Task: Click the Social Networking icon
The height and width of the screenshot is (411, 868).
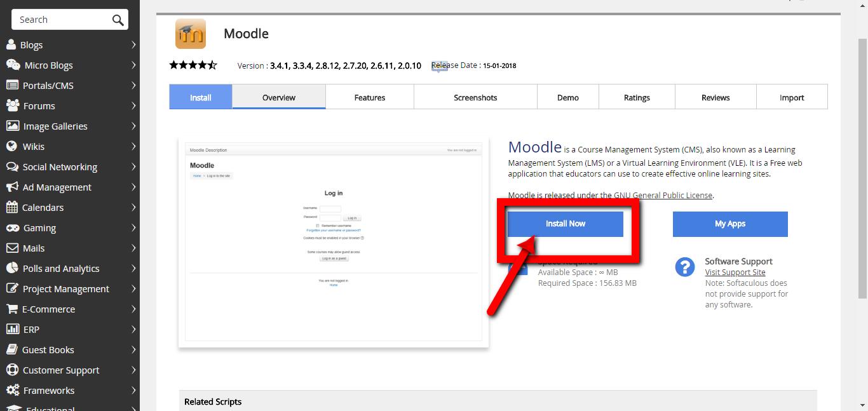Action: tap(12, 166)
